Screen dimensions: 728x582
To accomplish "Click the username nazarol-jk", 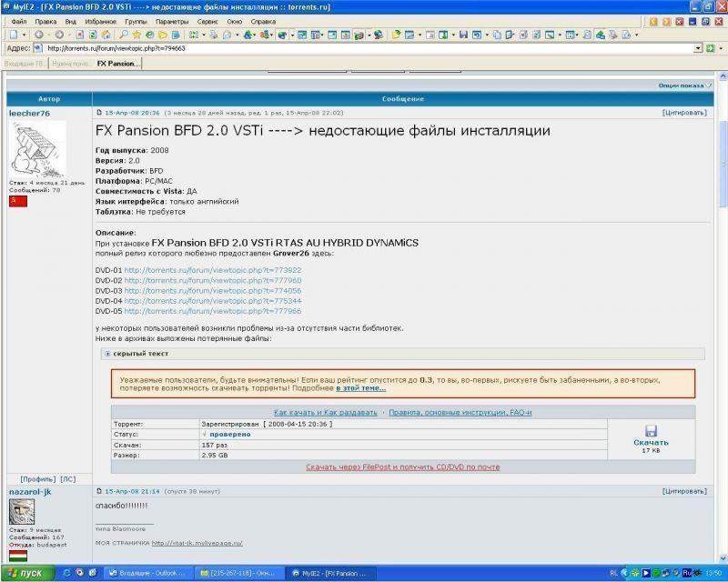I will (30, 492).
